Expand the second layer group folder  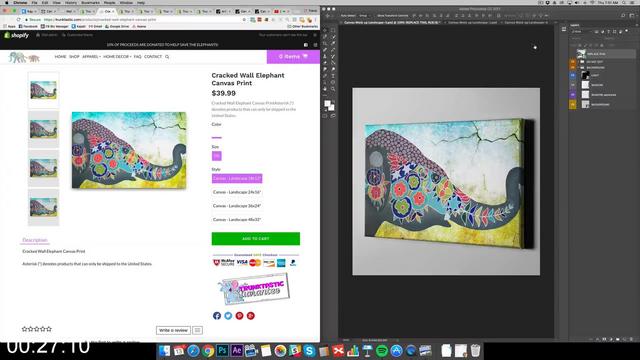578,67
